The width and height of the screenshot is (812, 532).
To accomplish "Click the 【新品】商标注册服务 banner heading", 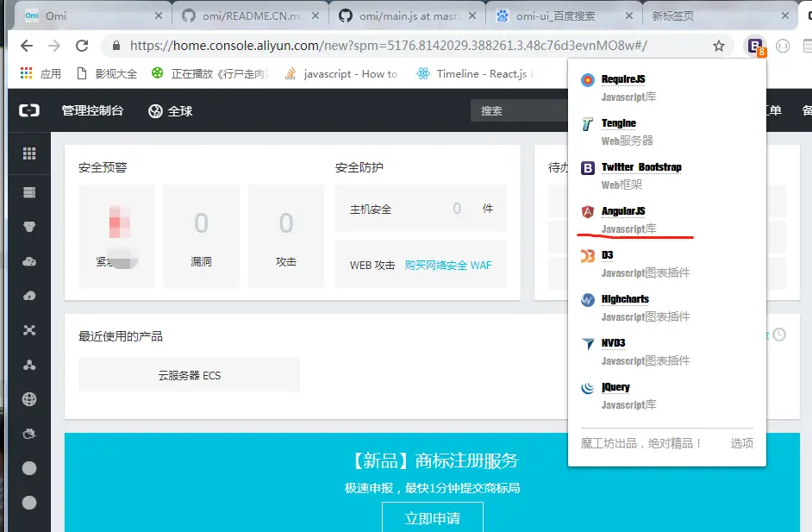I will pos(434,460).
